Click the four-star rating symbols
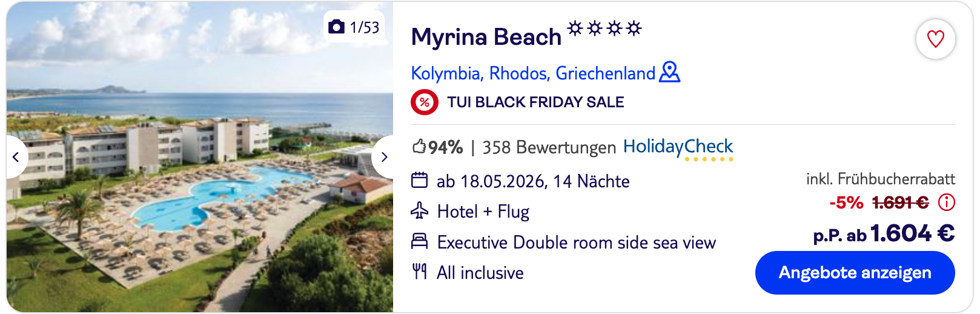This screenshot has width=980, height=314. coord(604,28)
